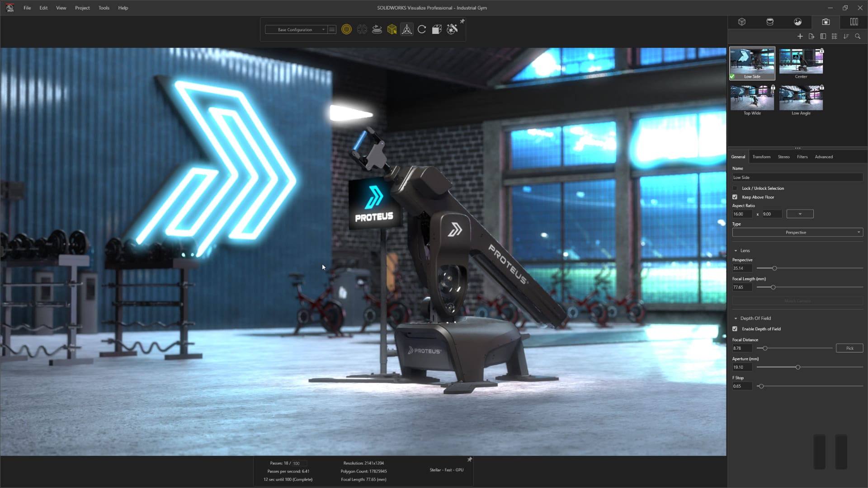Click the lock icon on Center camera thumbnail
Image resolution: width=868 pixels, height=488 pixels.
pyautogui.click(x=822, y=51)
